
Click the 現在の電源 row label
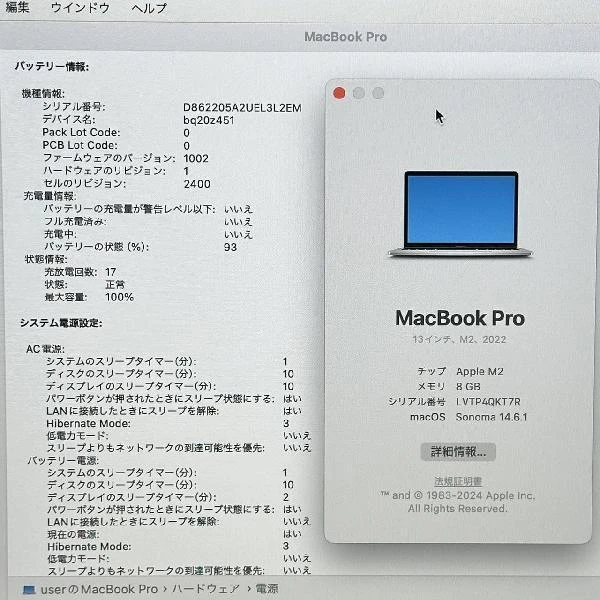tap(73, 534)
